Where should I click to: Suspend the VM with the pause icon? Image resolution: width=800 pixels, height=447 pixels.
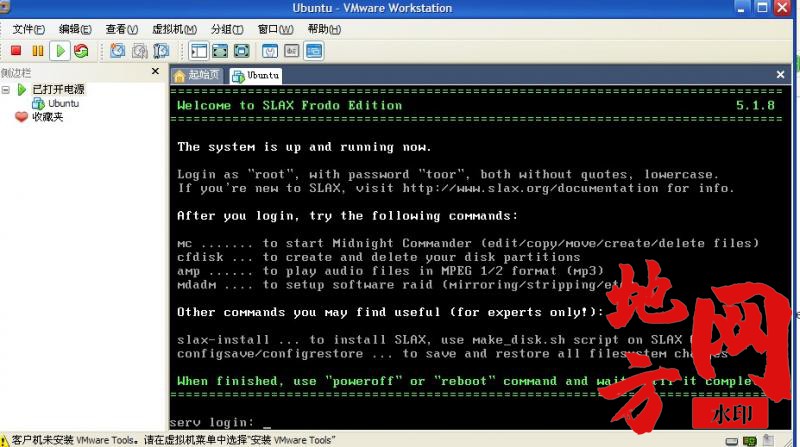[x=38, y=51]
